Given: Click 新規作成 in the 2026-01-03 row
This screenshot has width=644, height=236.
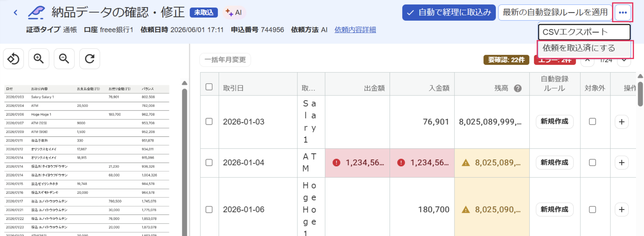Looking at the screenshot, I should click(x=554, y=122).
